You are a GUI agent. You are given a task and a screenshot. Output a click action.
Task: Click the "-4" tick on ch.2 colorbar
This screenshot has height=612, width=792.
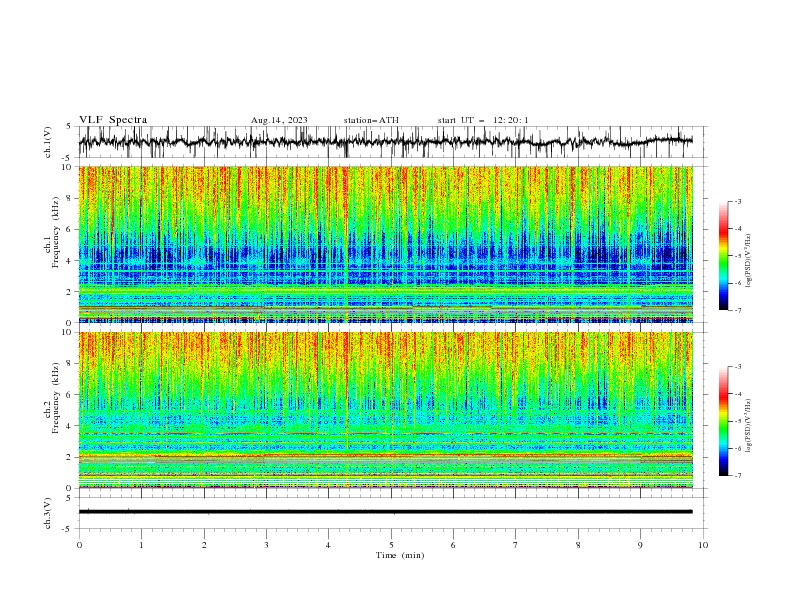tap(738, 394)
